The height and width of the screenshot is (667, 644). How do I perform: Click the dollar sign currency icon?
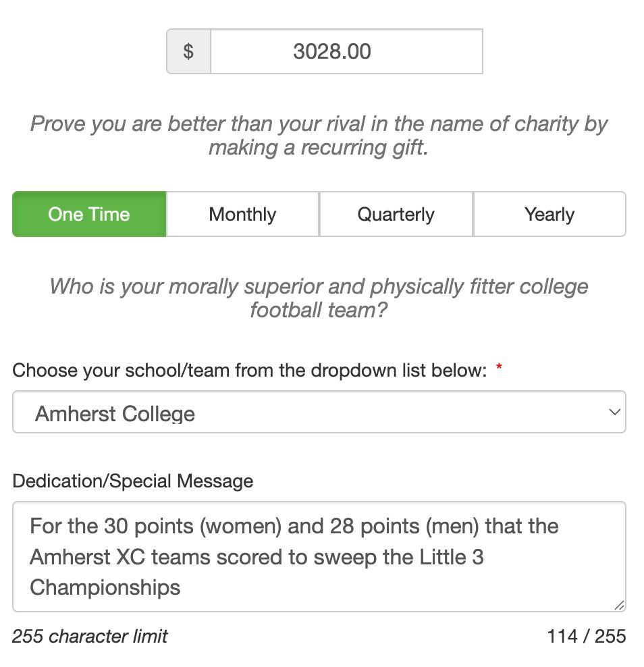pos(188,51)
